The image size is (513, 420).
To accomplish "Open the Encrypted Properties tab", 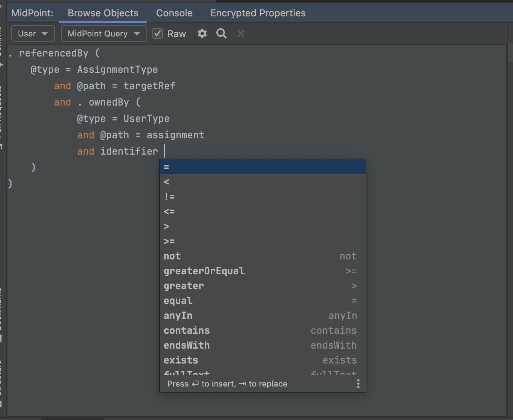I will 258,13.
